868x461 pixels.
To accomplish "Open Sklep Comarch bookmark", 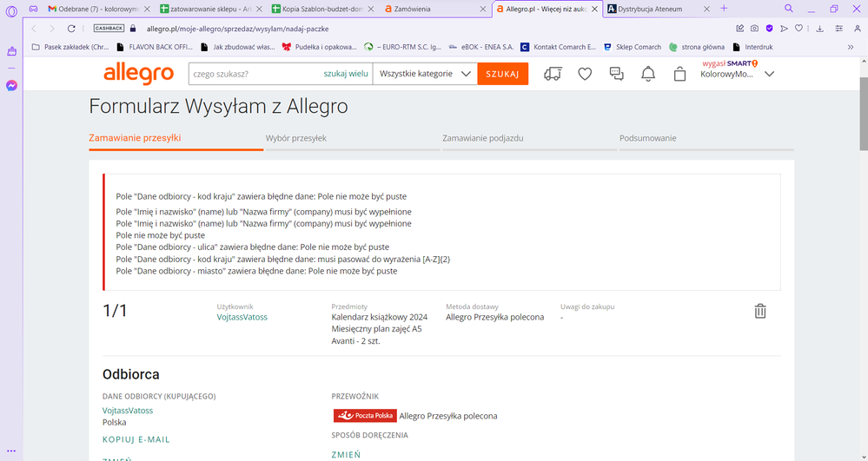I will coord(633,47).
